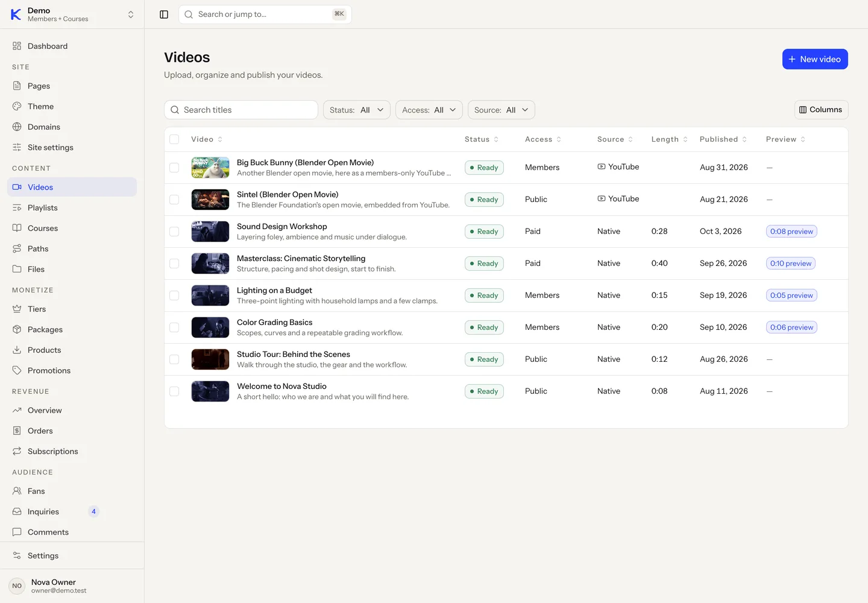
Task: Open the Studio Tour video thumbnail
Action: tap(210, 359)
